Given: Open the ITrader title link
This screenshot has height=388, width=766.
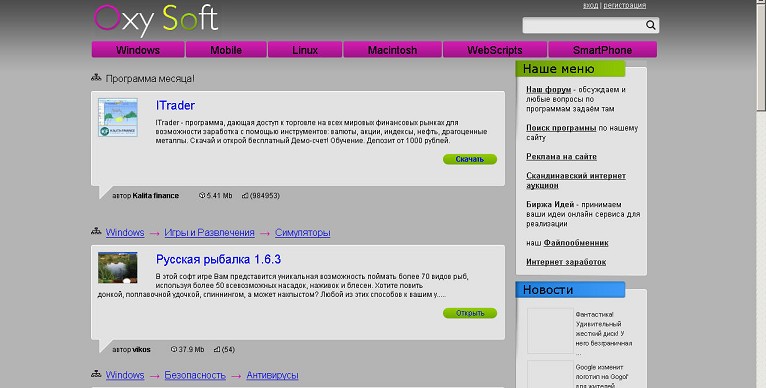Looking at the screenshot, I should coord(175,105).
